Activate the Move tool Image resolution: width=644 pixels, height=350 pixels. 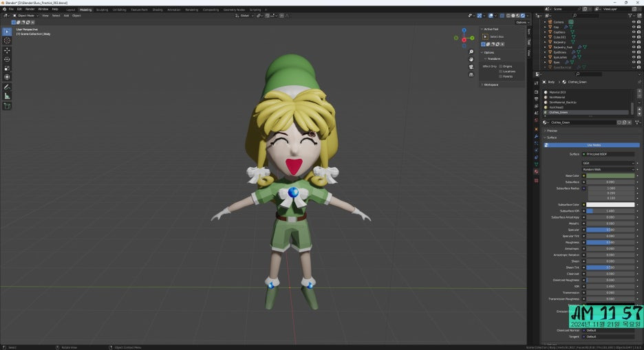coord(7,50)
